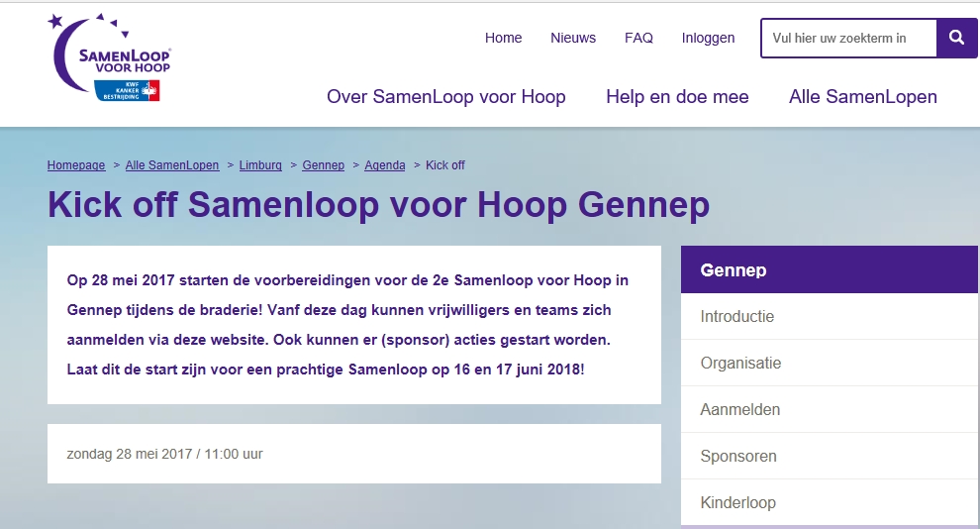Screen dimensions: 980x529
Task: Open 'Alle SamenLopen' main navigation item
Action: [x=863, y=97]
